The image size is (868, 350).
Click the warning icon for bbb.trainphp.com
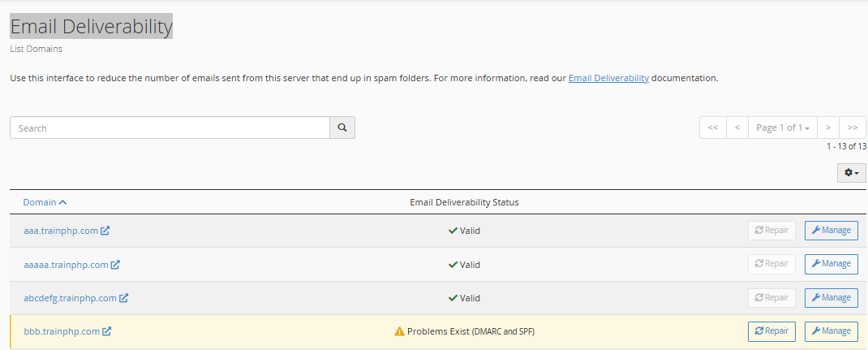pos(399,331)
